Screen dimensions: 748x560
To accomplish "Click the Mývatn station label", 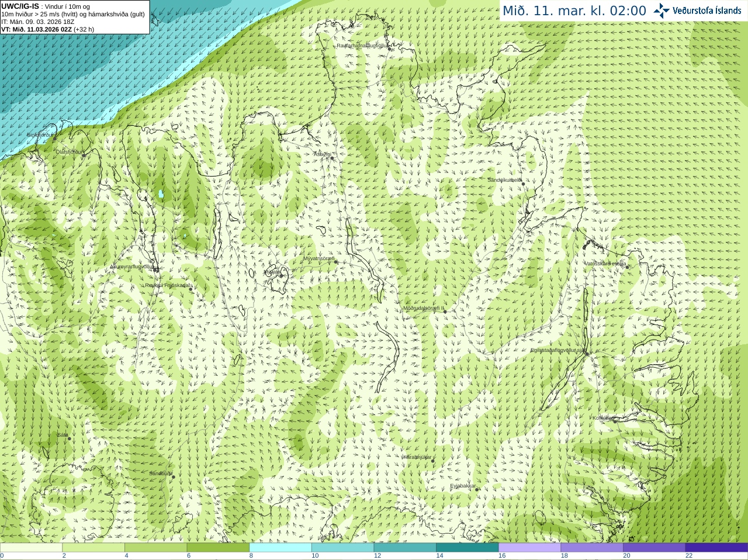I will click(x=272, y=272).
